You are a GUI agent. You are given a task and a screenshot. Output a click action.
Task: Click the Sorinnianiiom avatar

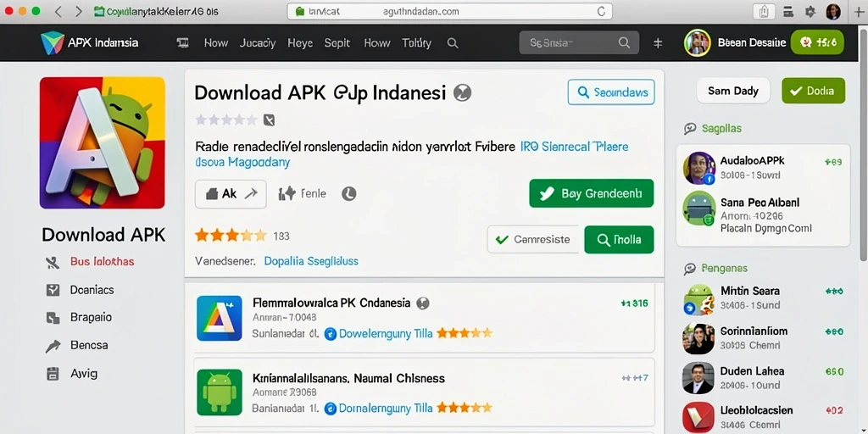coord(698,339)
